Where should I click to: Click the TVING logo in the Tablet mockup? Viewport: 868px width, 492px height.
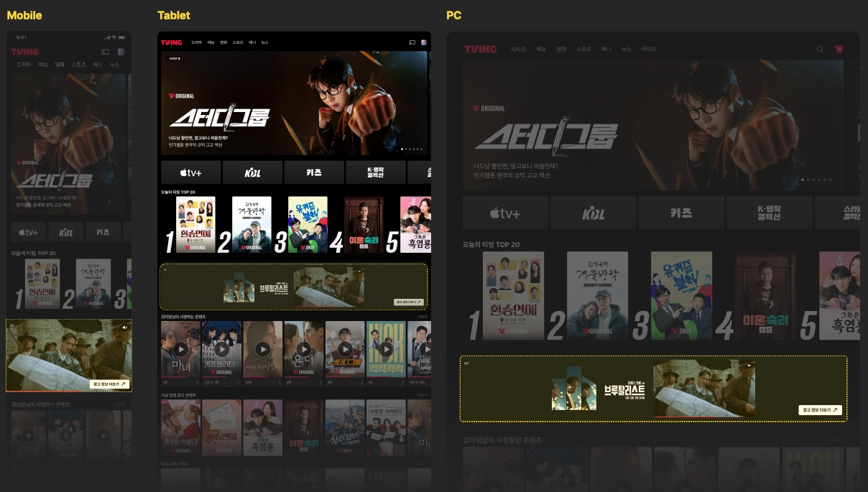click(x=172, y=42)
